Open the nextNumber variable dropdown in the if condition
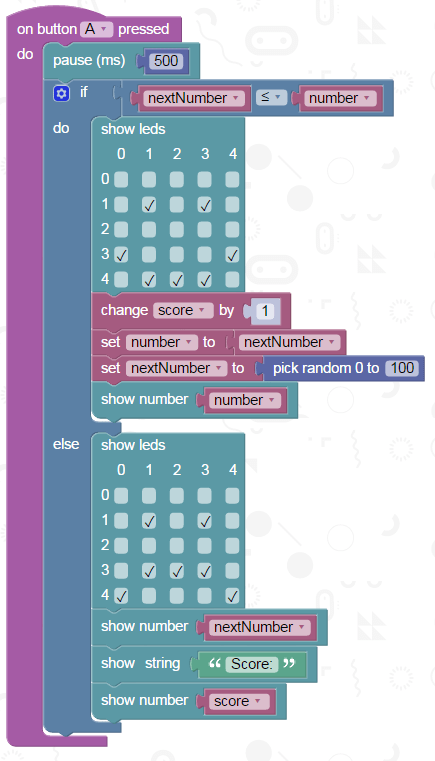435x761 pixels. point(195,98)
